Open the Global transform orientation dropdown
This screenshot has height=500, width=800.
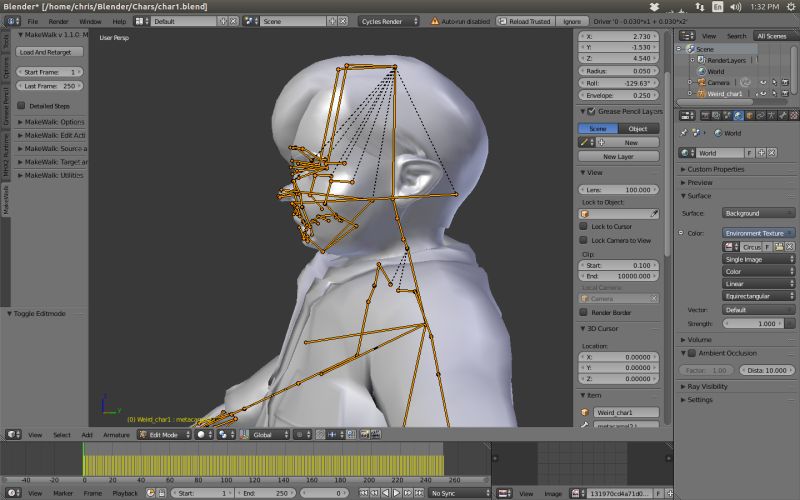click(264, 434)
